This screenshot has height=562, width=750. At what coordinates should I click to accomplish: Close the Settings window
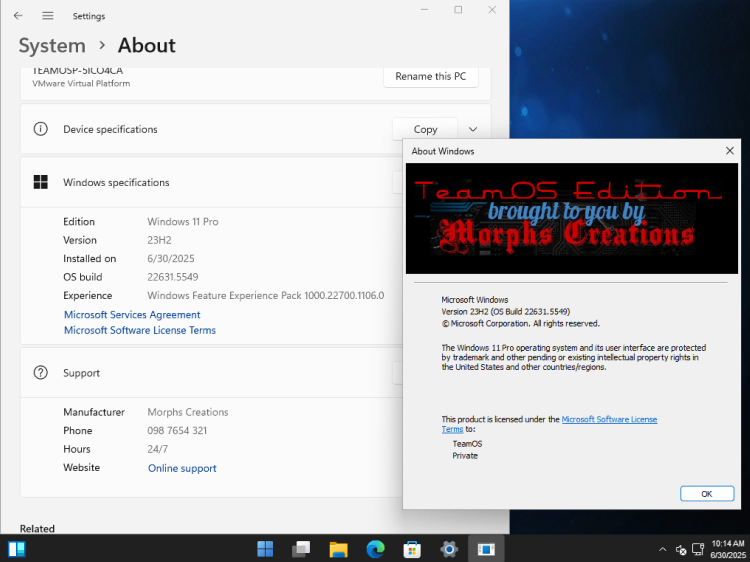[492, 10]
